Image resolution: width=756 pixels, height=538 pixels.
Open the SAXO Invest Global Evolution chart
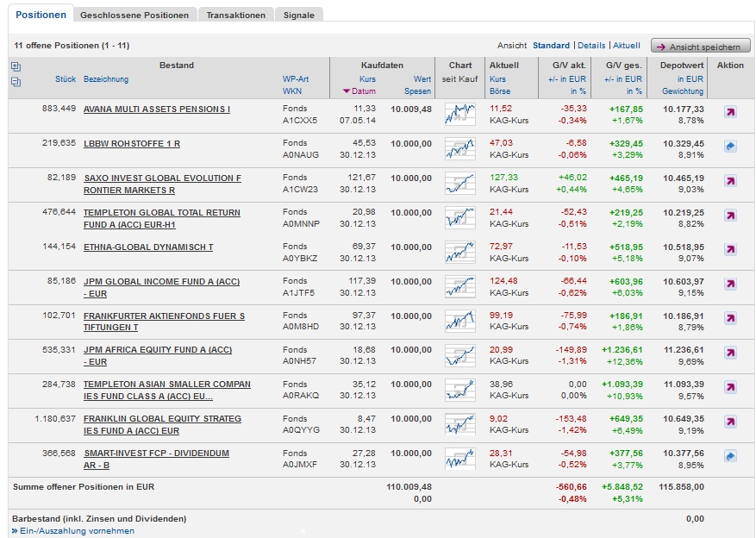point(460,184)
